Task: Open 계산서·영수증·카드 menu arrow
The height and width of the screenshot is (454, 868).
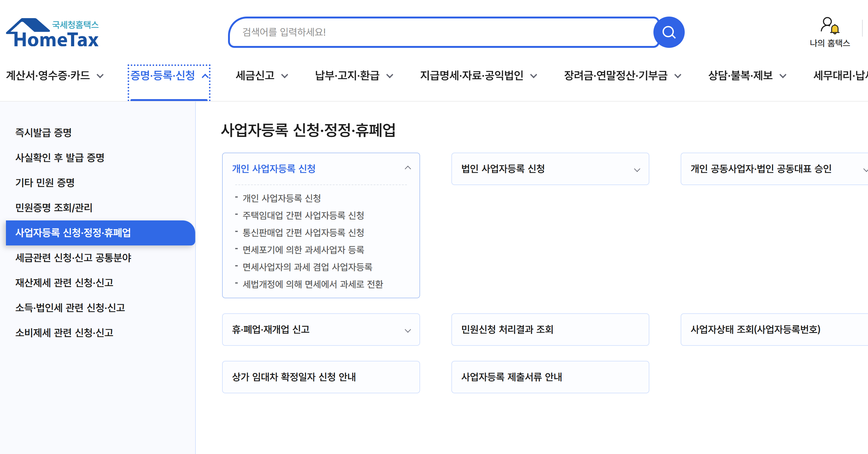Action: [100, 76]
